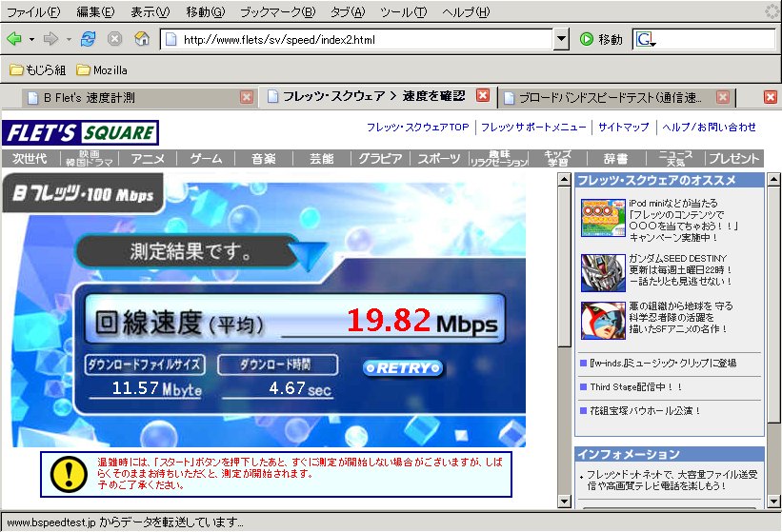Select the 趣味 リラクゼーション category
782x532 pixels.
[499, 158]
